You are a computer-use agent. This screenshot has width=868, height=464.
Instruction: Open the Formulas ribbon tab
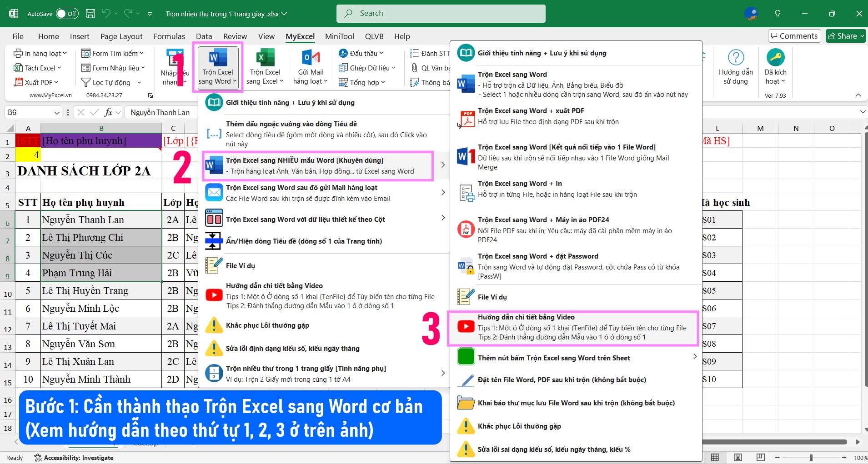pyautogui.click(x=169, y=36)
